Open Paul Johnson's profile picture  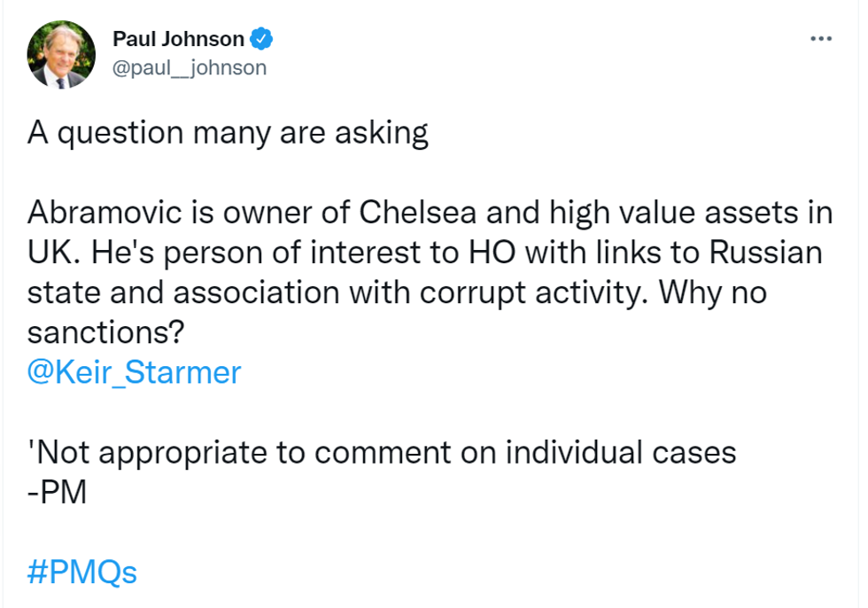coord(62,54)
